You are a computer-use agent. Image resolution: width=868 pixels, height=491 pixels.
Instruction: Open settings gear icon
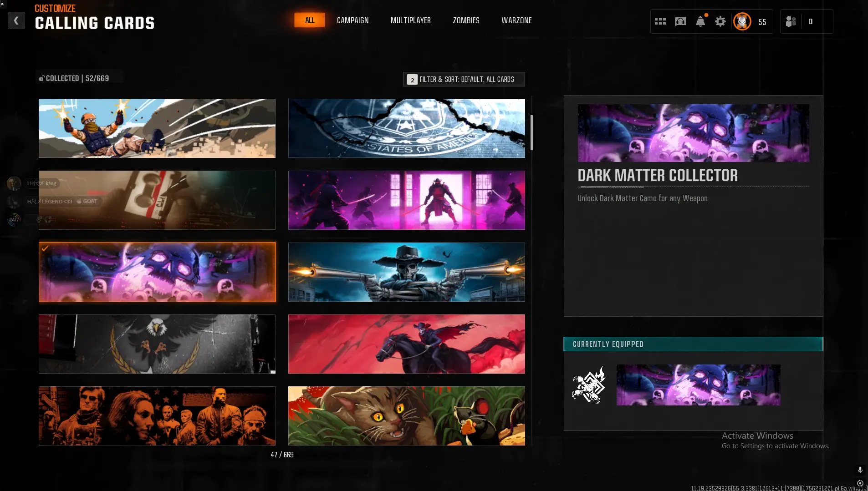click(720, 21)
